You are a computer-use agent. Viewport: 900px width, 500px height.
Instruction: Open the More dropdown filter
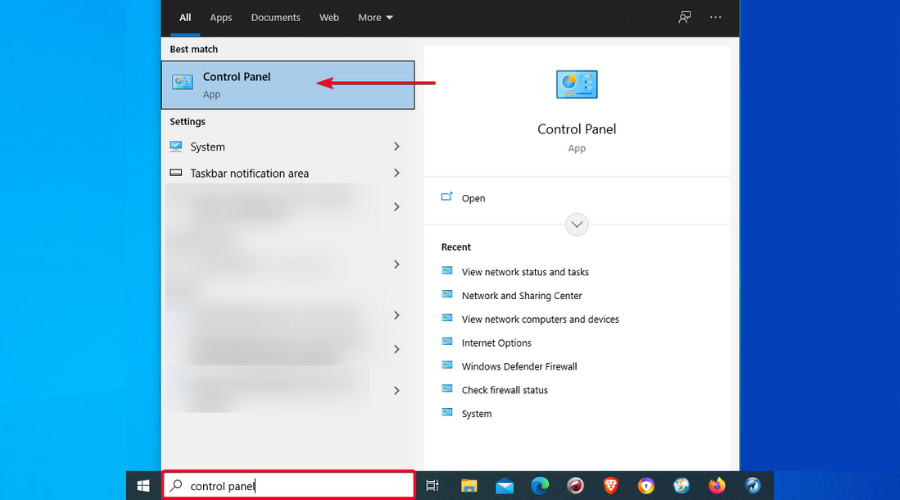click(x=375, y=17)
